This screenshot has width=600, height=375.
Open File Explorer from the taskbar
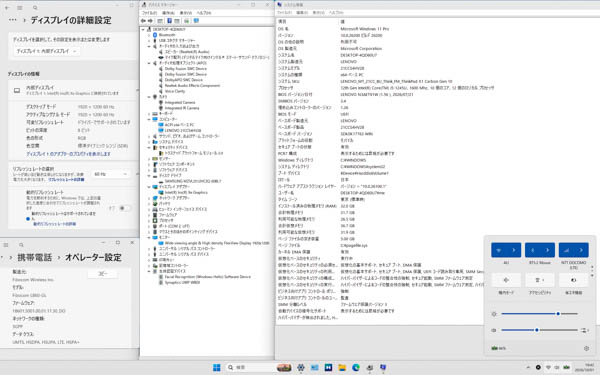pos(342,367)
